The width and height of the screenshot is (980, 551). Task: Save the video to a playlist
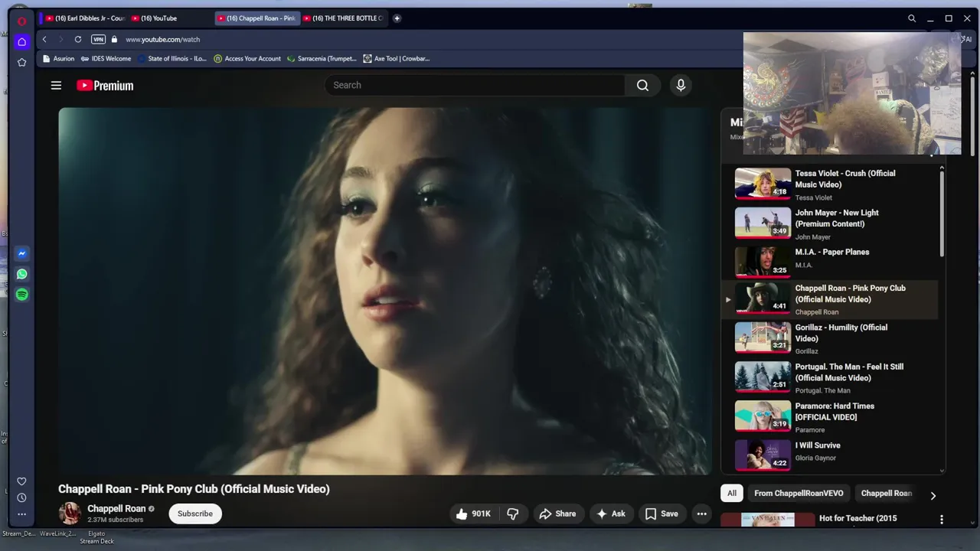point(661,514)
